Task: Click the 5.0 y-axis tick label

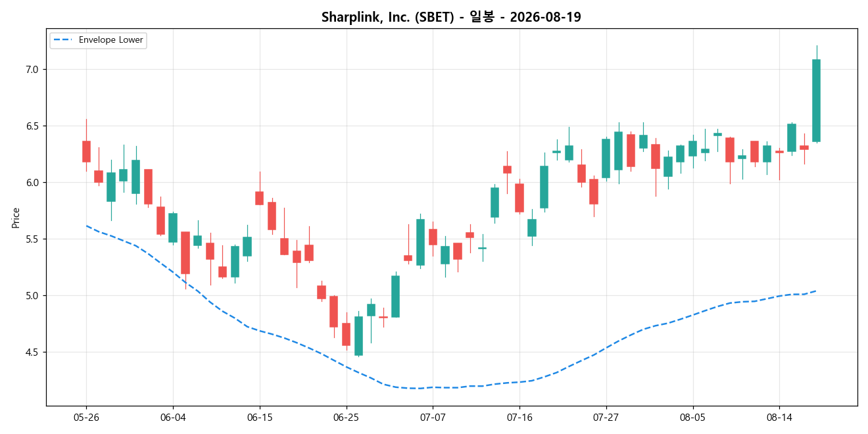Action: pyautogui.click(x=34, y=296)
